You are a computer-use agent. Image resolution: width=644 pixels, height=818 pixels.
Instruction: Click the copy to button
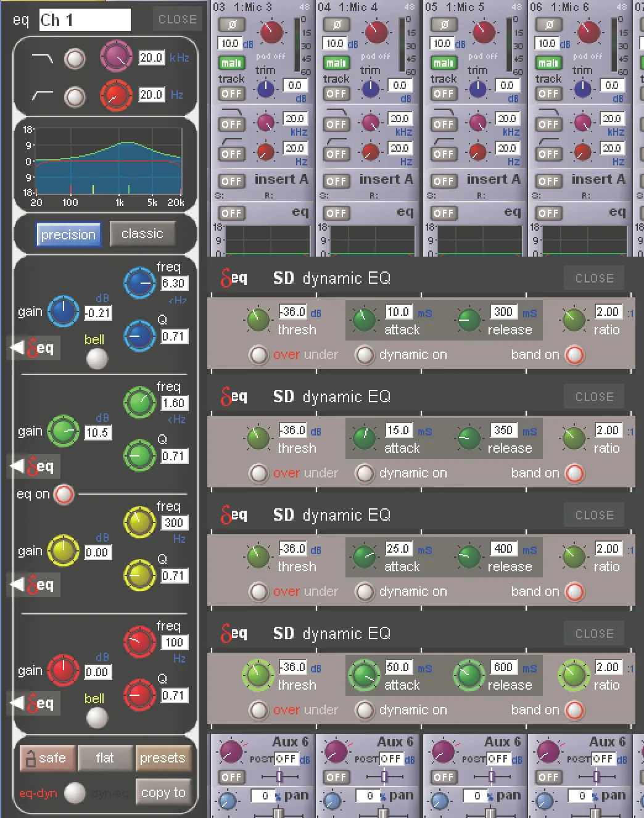[x=163, y=793]
